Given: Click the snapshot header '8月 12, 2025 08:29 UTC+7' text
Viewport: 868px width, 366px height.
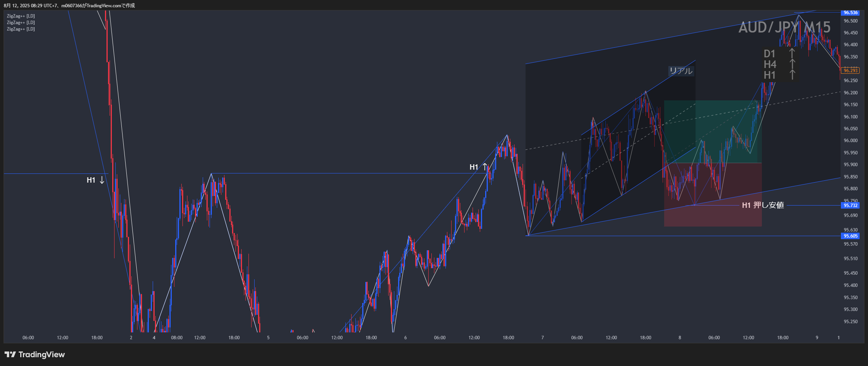Looking at the screenshot, I should tap(30, 5).
